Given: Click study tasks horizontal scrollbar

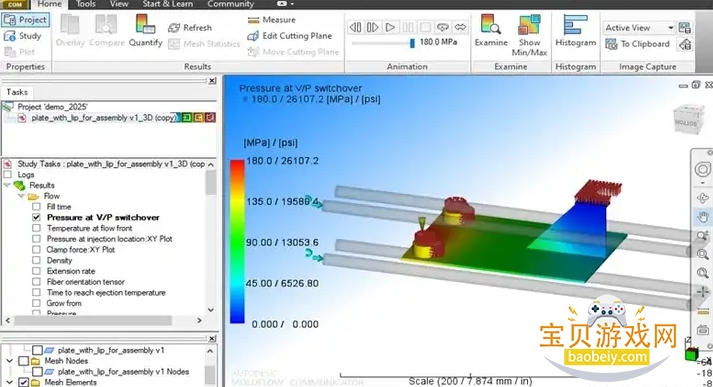Looking at the screenshot, I should pos(93,321).
